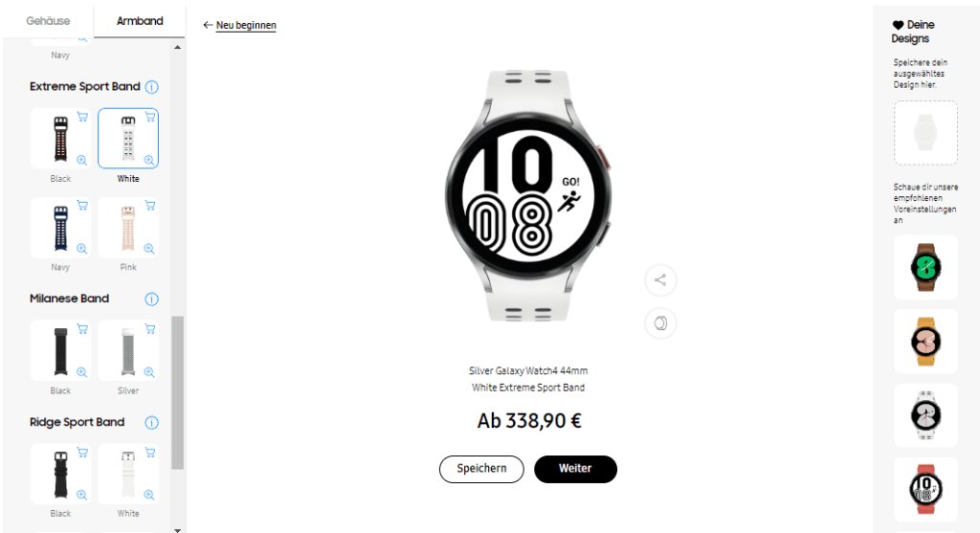Click the Speichern button

click(481, 469)
